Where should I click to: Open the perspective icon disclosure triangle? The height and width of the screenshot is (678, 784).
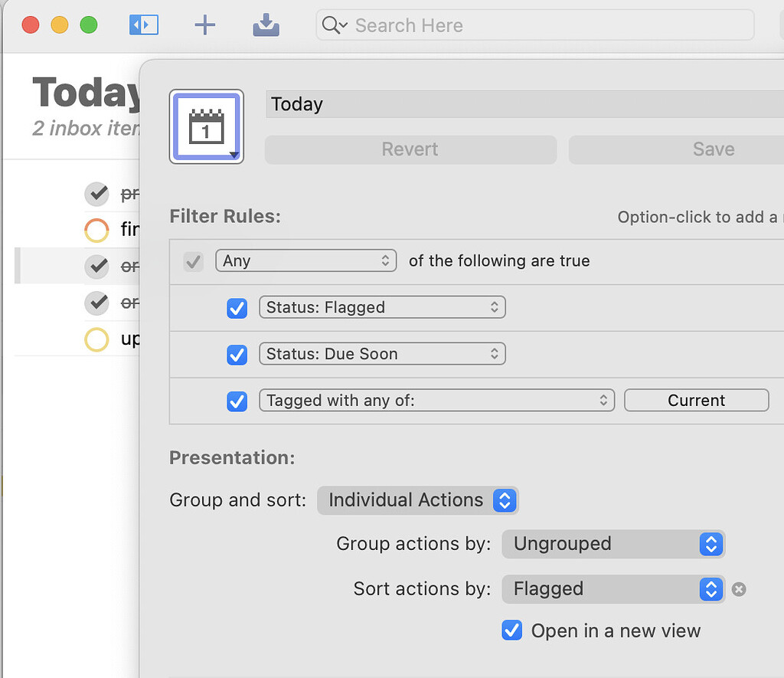(235, 153)
